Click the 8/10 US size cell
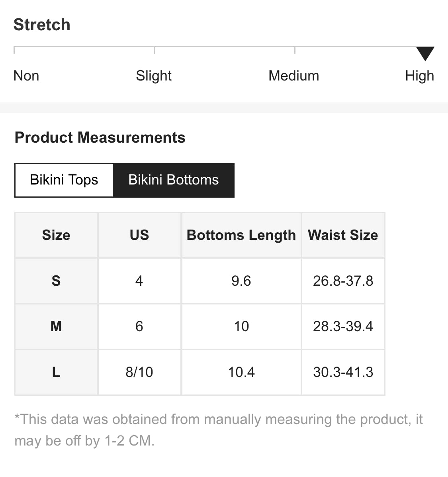Screen dimensions: 448x477 pos(139,372)
